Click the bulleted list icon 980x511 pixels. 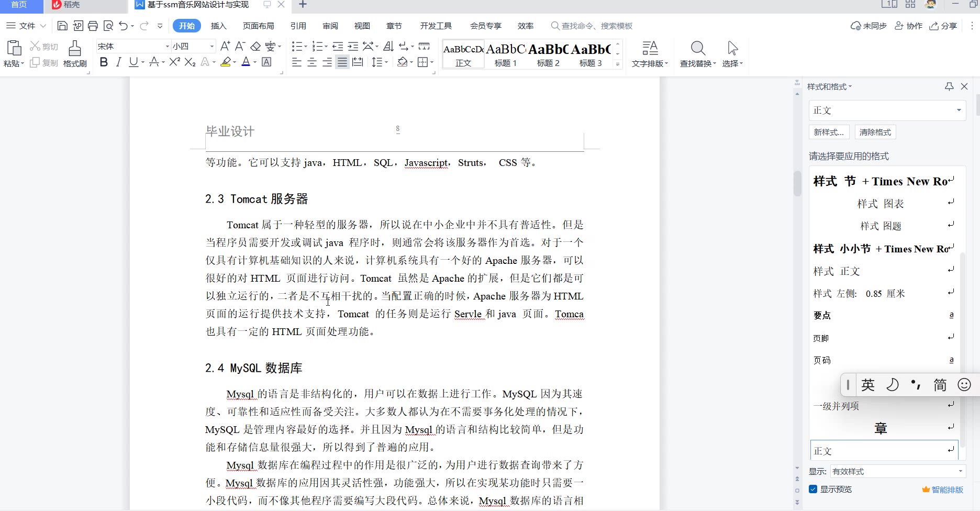coord(297,46)
